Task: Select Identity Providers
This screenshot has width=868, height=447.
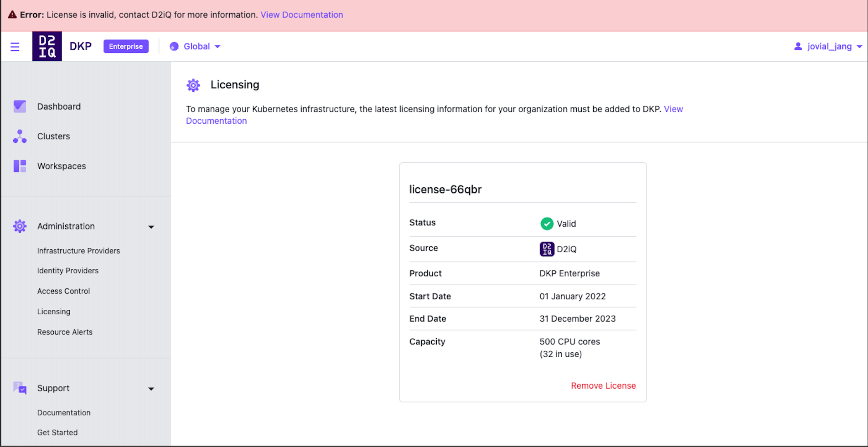Action: [x=68, y=270]
